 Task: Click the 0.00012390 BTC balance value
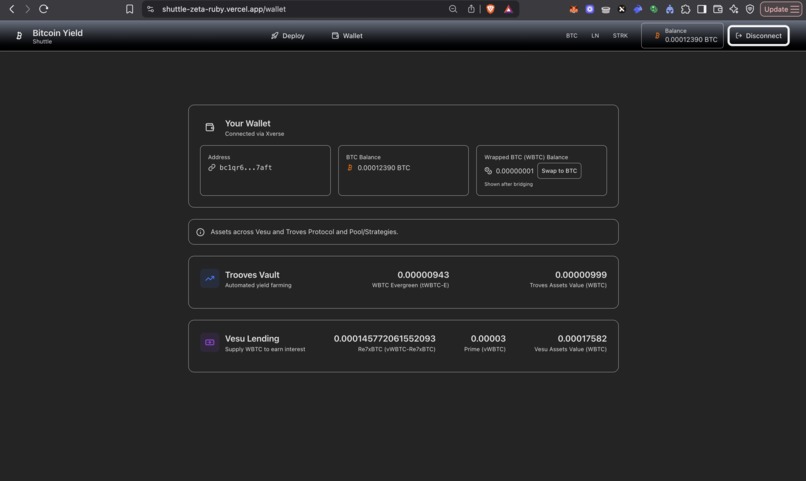(x=383, y=168)
